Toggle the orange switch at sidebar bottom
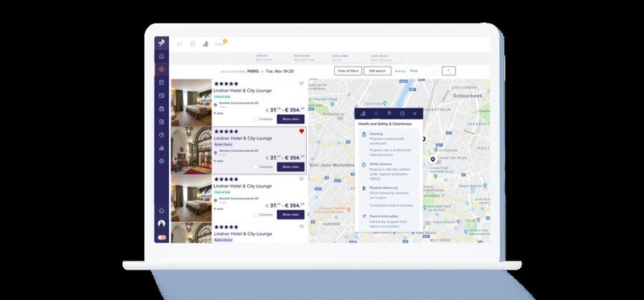Image resolution: width=644 pixels, height=300 pixels. [x=162, y=237]
